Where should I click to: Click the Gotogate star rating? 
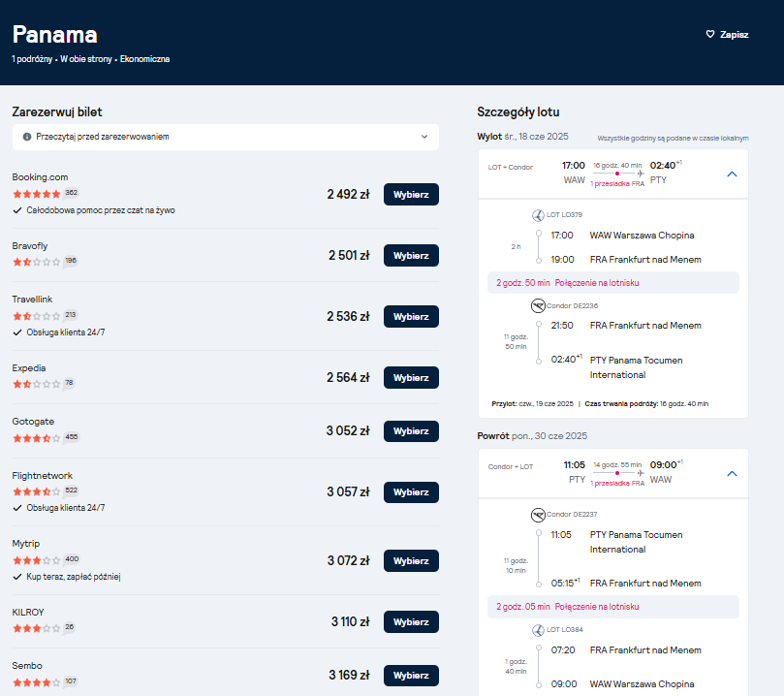(37, 438)
